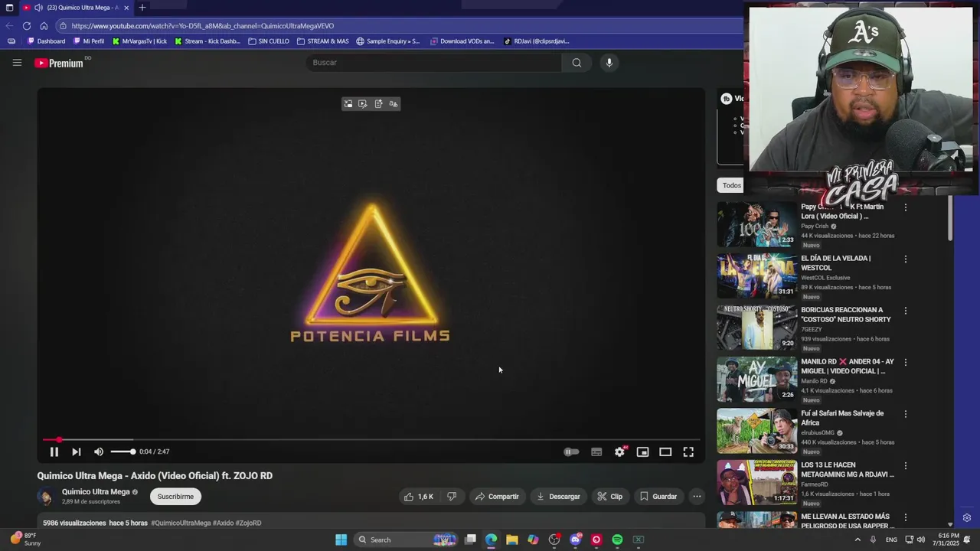Viewport: 980px width, 551px height.
Task: Open BORICUAS REACCIONAN A COSTOSO video title
Action: (846, 315)
